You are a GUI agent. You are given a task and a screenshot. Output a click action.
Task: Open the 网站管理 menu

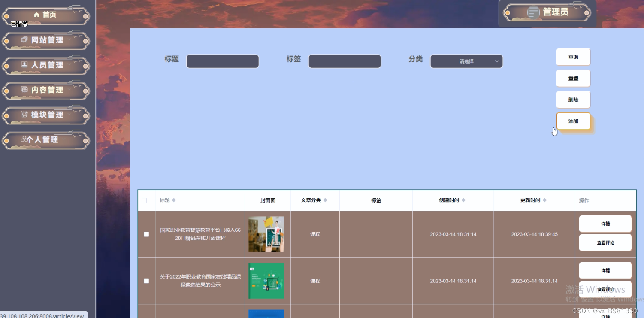point(46,40)
